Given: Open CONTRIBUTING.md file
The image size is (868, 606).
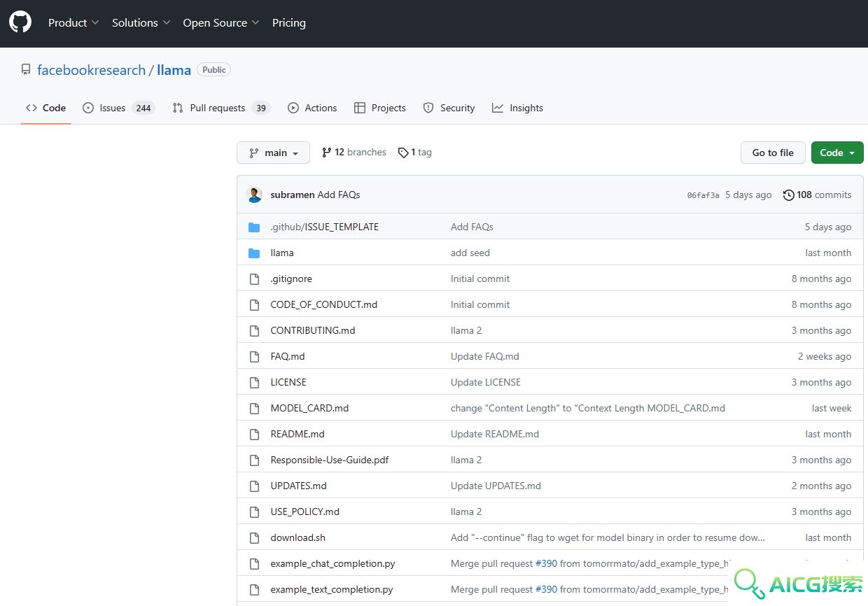Looking at the screenshot, I should (313, 331).
